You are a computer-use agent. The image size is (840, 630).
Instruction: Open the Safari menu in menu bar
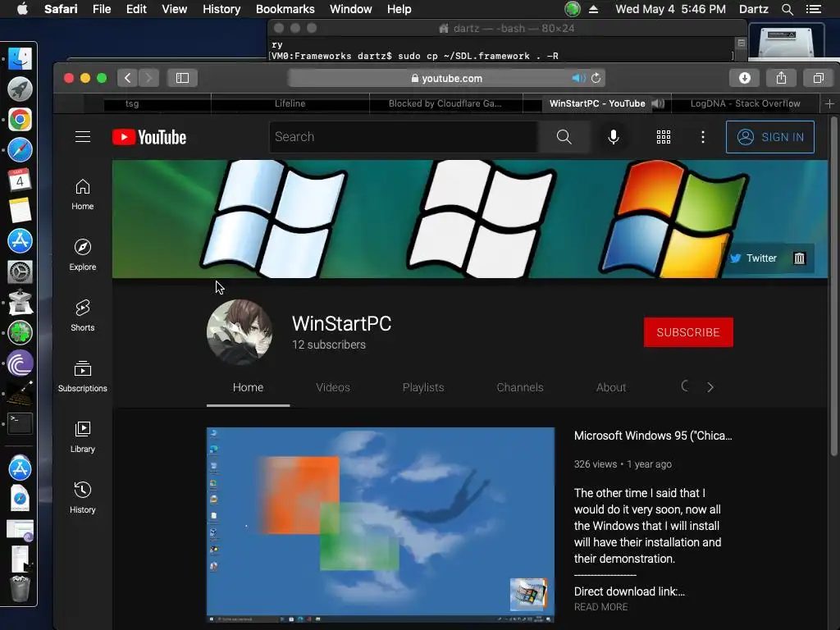(61, 9)
